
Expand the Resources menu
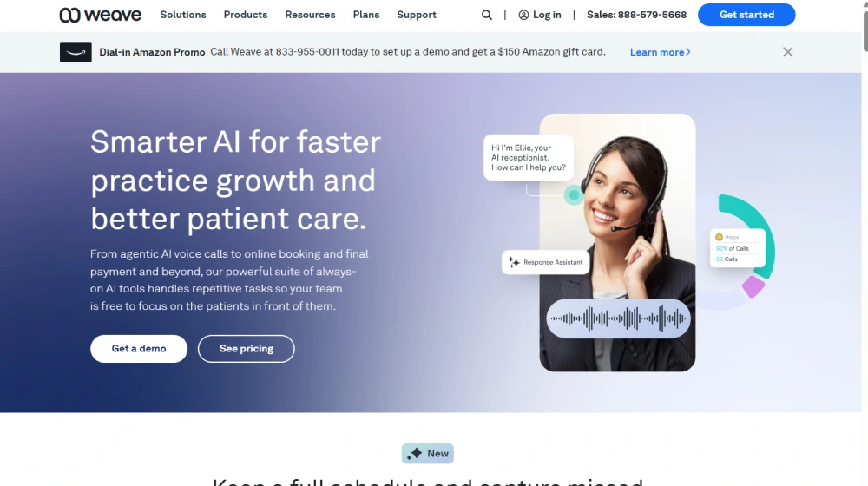point(310,15)
